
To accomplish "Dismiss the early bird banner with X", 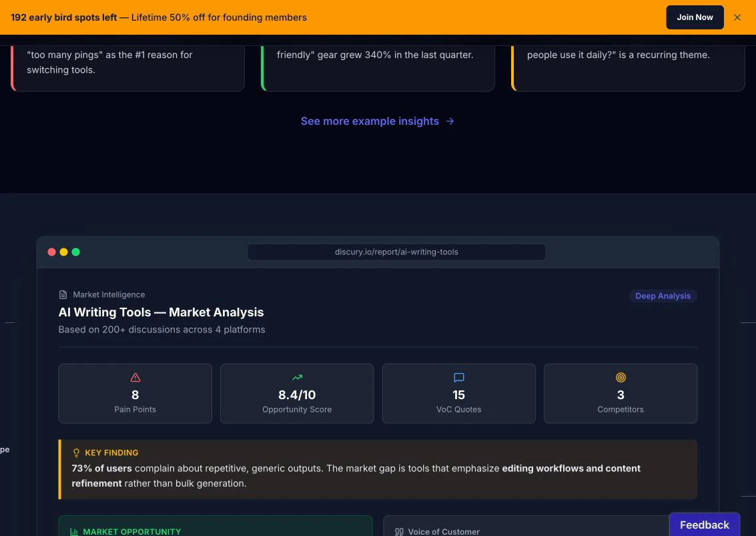I will click(737, 17).
